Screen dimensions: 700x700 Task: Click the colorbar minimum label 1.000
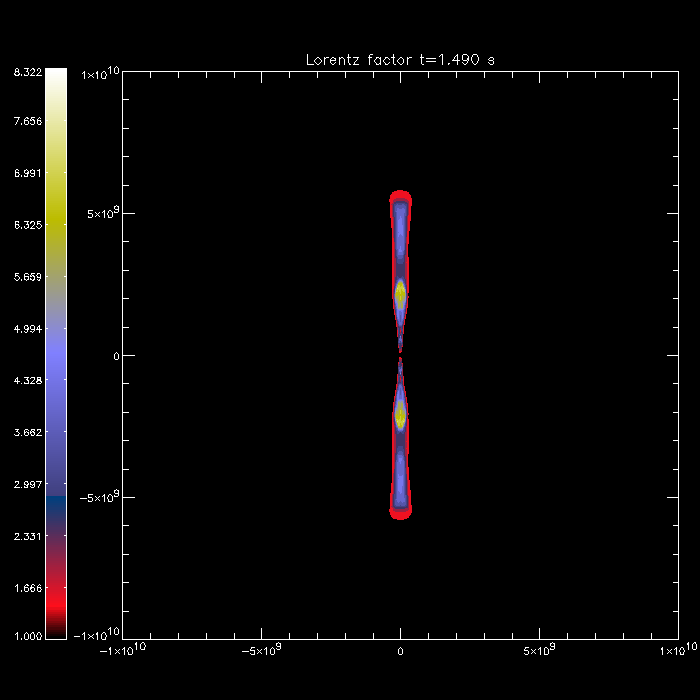(x=28, y=636)
